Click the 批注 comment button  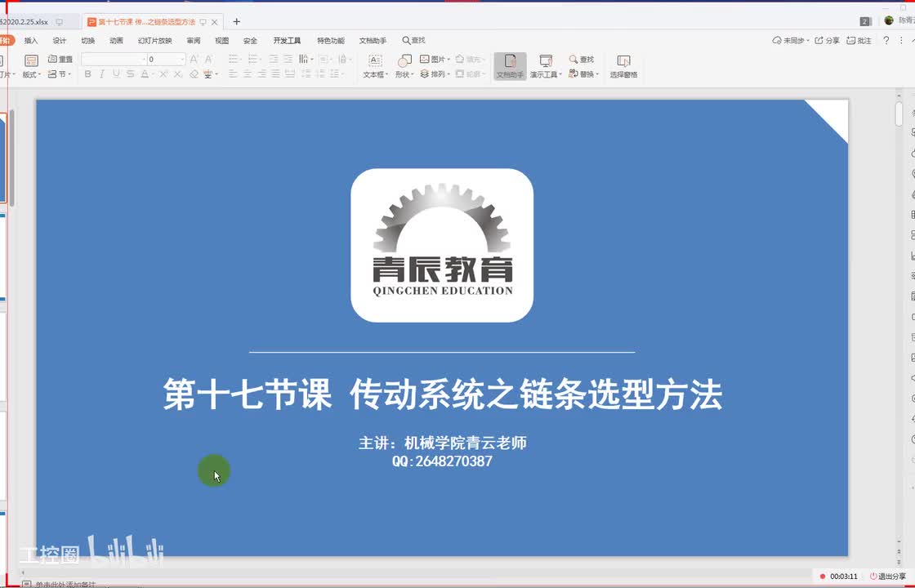click(859, 40)
